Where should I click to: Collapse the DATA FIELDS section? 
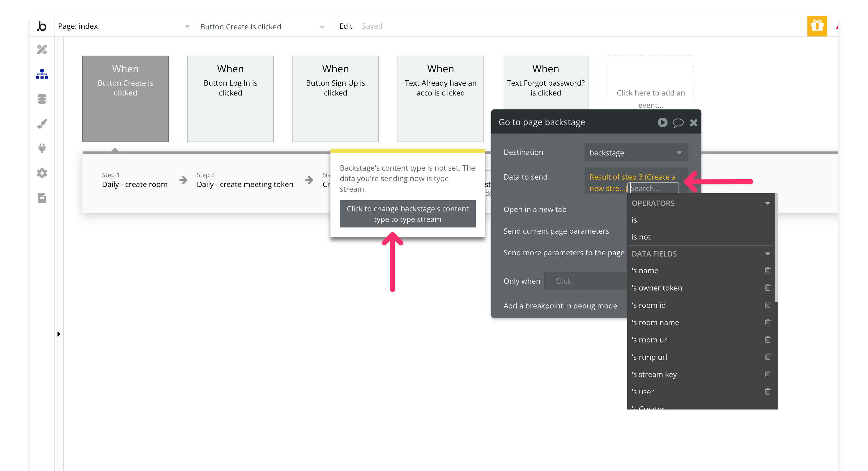(x=767, y=254)
